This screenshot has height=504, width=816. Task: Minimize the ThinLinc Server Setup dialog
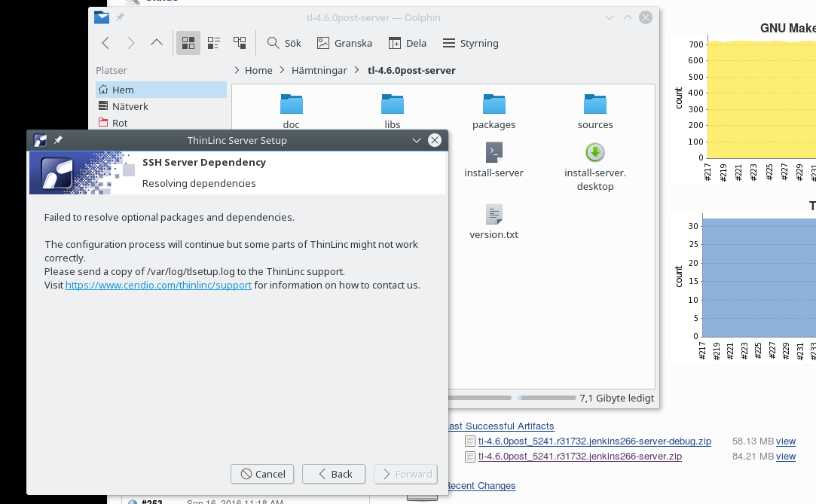click(417, 140)
